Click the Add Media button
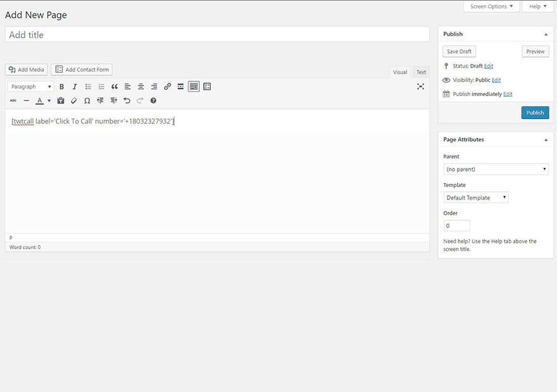Viewport: 557px width, 392px height. point(27,70)
